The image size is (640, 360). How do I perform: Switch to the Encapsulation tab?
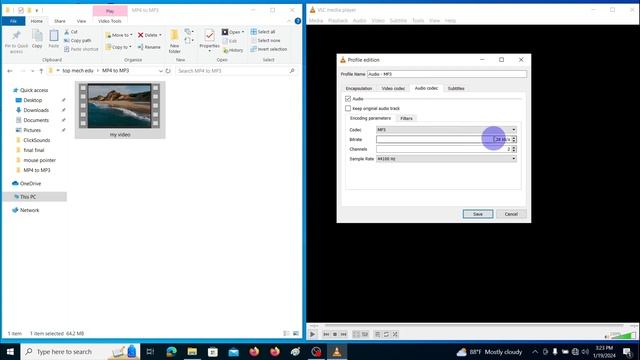[359, 89]
